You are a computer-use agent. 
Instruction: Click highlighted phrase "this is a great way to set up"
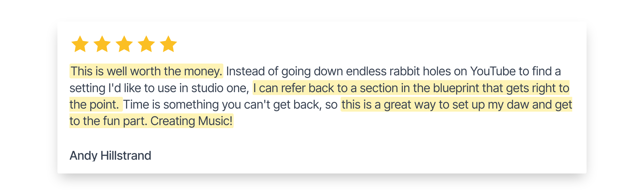click(x=413, y=105)
